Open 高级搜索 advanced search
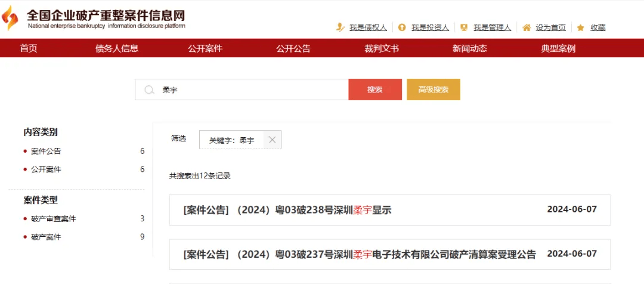The height and width of the screenshot is (284, 644). click(434, 89)
